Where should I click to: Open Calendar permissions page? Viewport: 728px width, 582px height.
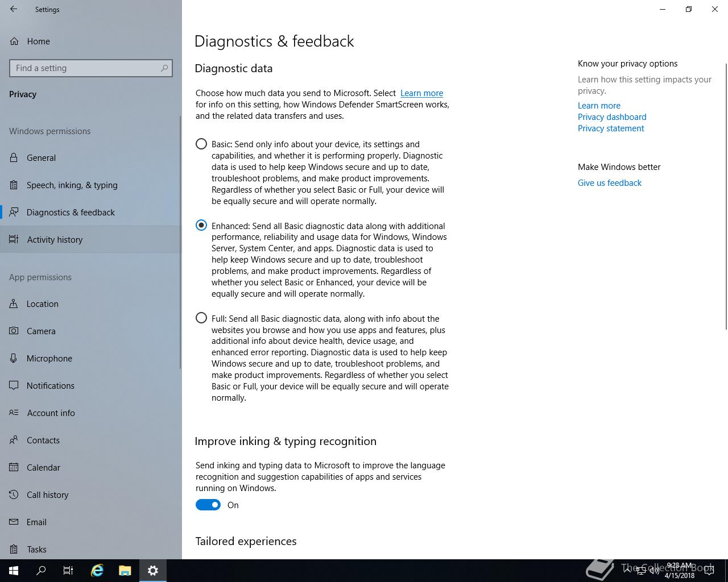pyautogui.click(x=91, y=467)
